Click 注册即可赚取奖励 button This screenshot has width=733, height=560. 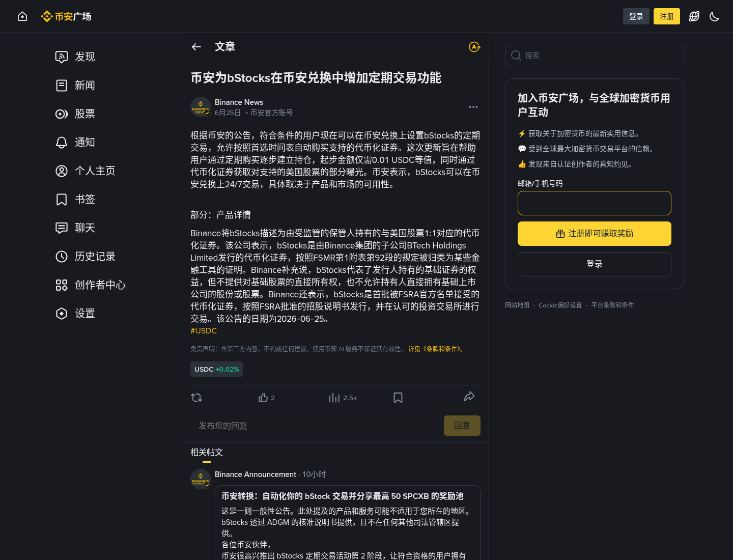[x=595, y=234]
